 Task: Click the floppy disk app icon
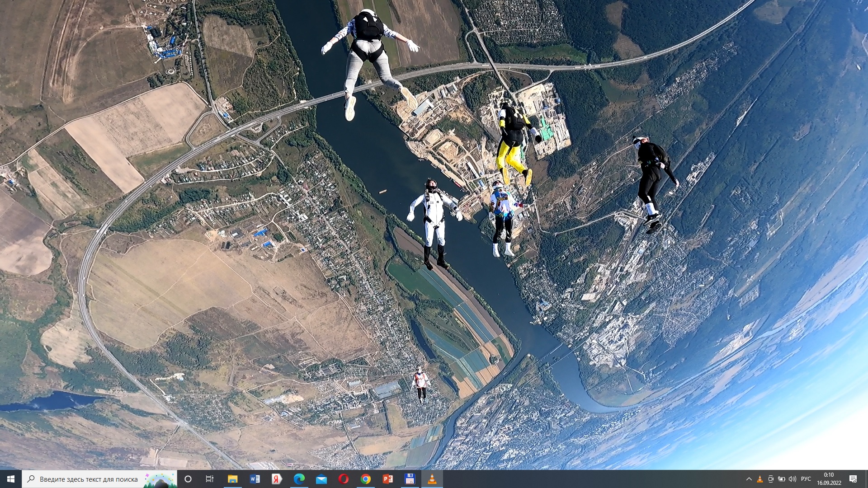click(x=410, y=479)
